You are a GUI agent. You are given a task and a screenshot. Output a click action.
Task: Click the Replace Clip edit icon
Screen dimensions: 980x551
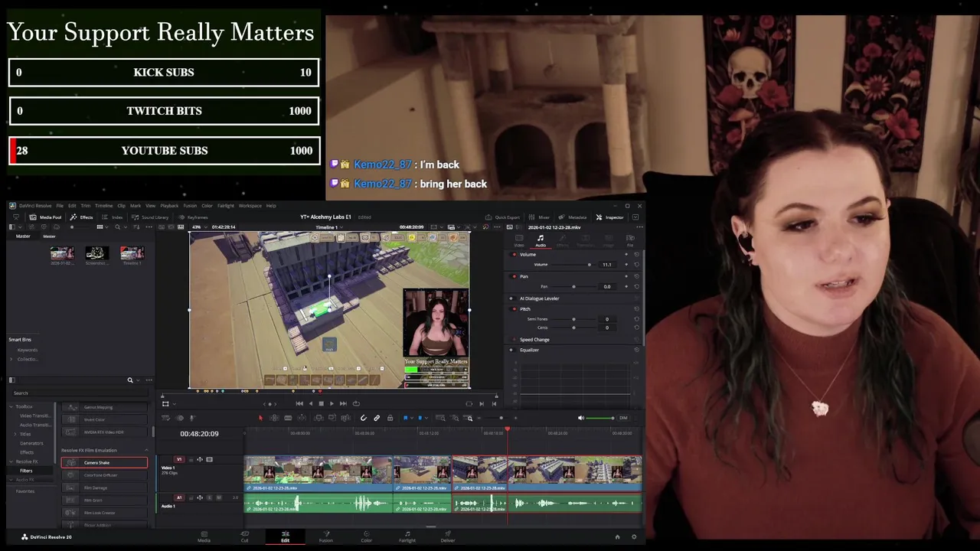click(345, 418)
